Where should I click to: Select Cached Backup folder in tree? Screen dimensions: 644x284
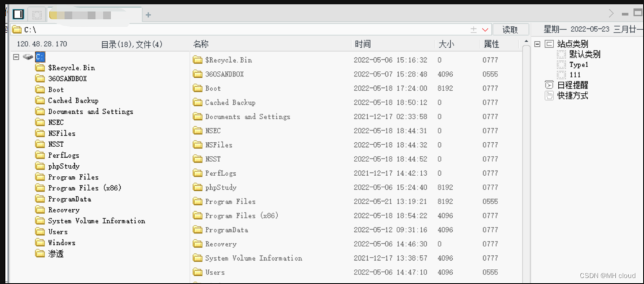point(73,101)
